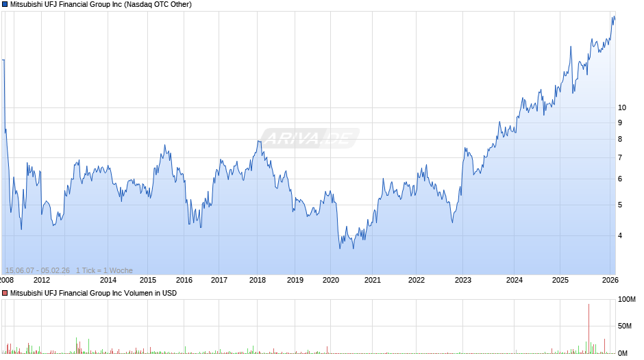Click the 2008 year label on the x-axis
The height and width of the screenshot is (360, 644).
pyautogui.click(x=7, y=280)
